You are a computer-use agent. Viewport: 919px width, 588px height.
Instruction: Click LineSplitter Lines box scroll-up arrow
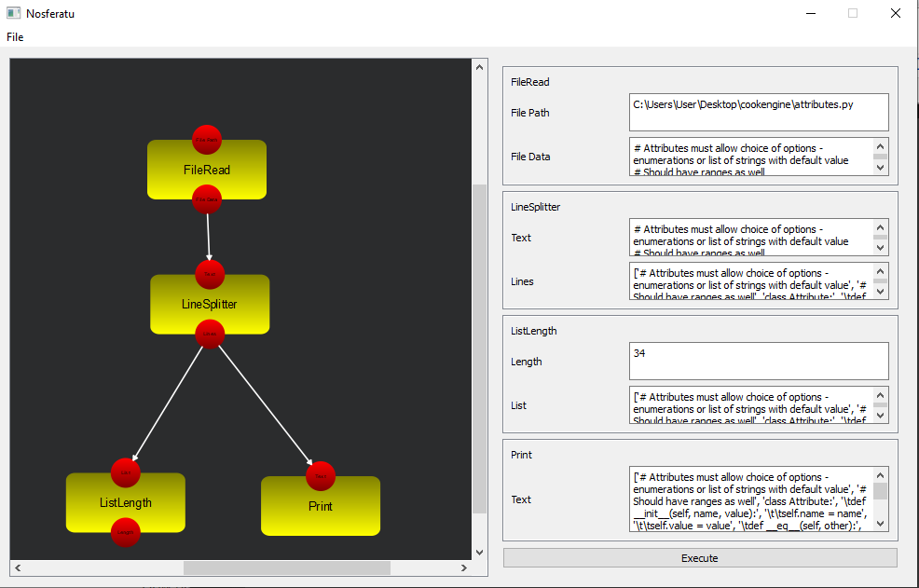pos(880,271)
